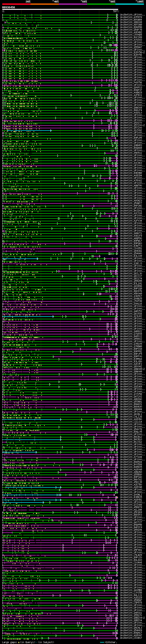This screenshot has height=644, width=146.
Task: Select hit UniRef100_Q8I5S6
Action: pyautogui.click(x=131, y=314)
